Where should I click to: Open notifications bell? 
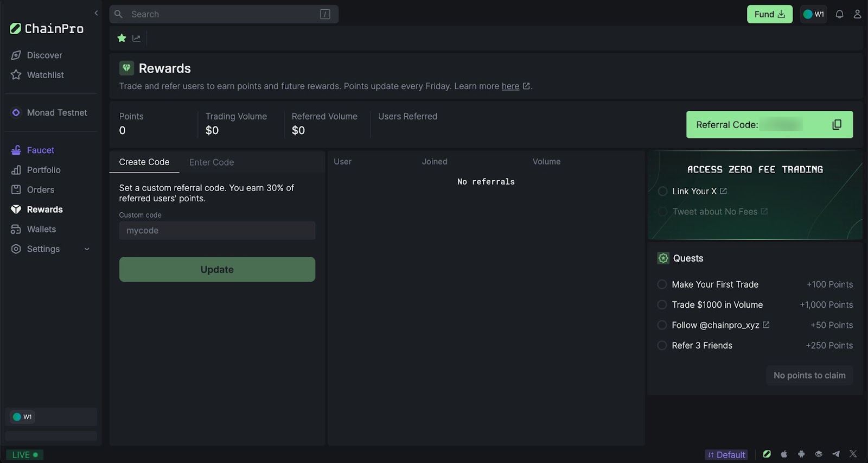[x=839, y=14]
